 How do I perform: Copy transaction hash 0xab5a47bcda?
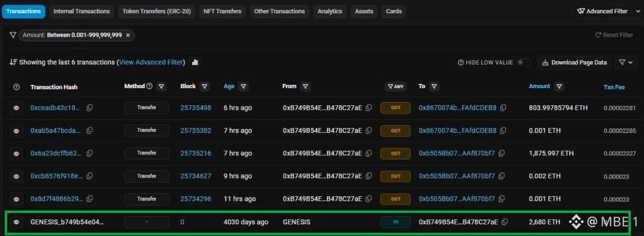90,130
